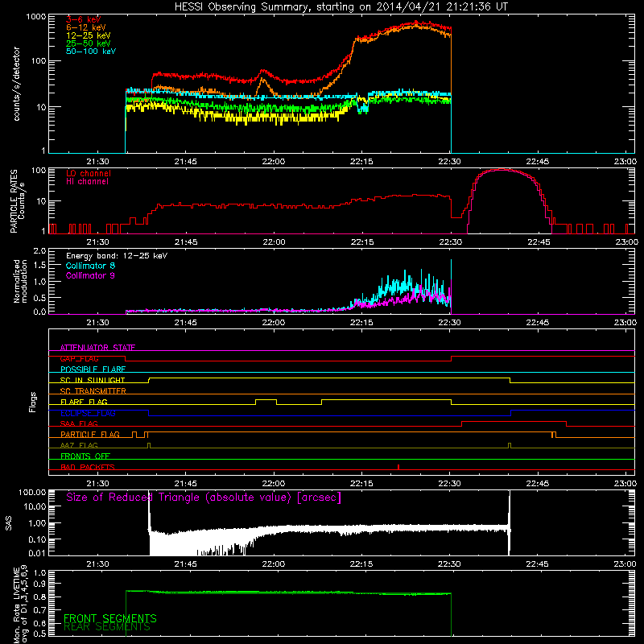Click the Normalized modulation axis label
Image resolution: width=644 pixels, height=644 pixels.
(20, 281)
